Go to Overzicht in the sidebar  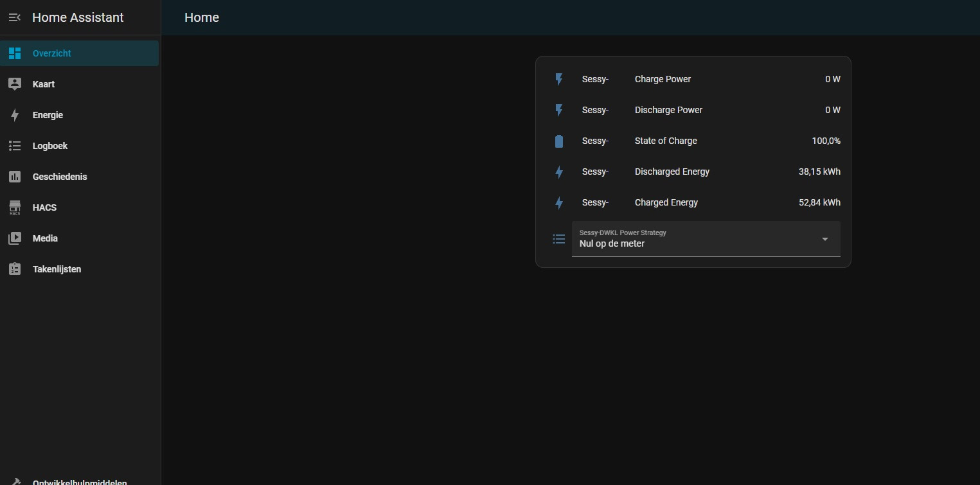pyautogui.click(x=80, y=53)
